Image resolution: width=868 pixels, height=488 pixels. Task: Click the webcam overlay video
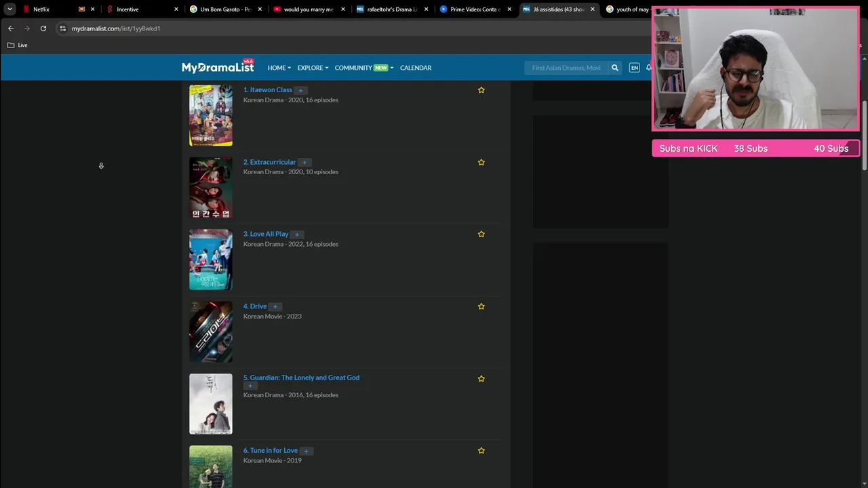[x=755, y=69]
